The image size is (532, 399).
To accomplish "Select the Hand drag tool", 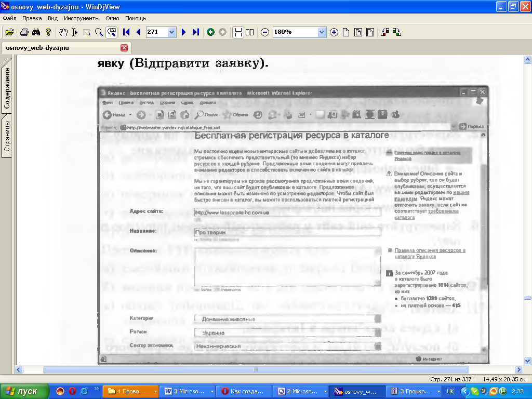I will pos(63,32).
